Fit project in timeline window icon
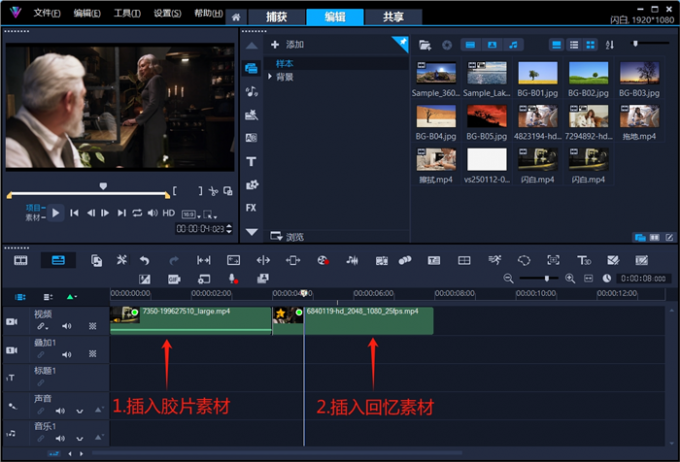The height and width of the screenshot is (462, 680). (x=588, y=279)
